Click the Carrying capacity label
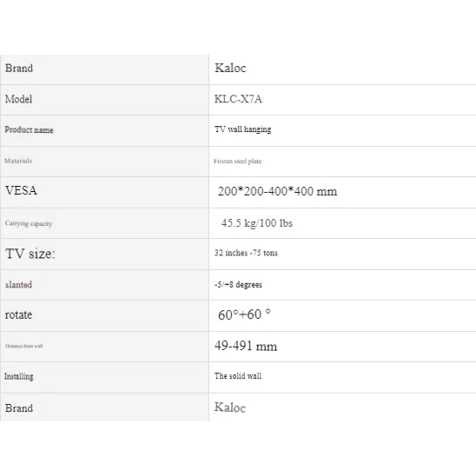This screenshot has height=476, width=476. 29,223
